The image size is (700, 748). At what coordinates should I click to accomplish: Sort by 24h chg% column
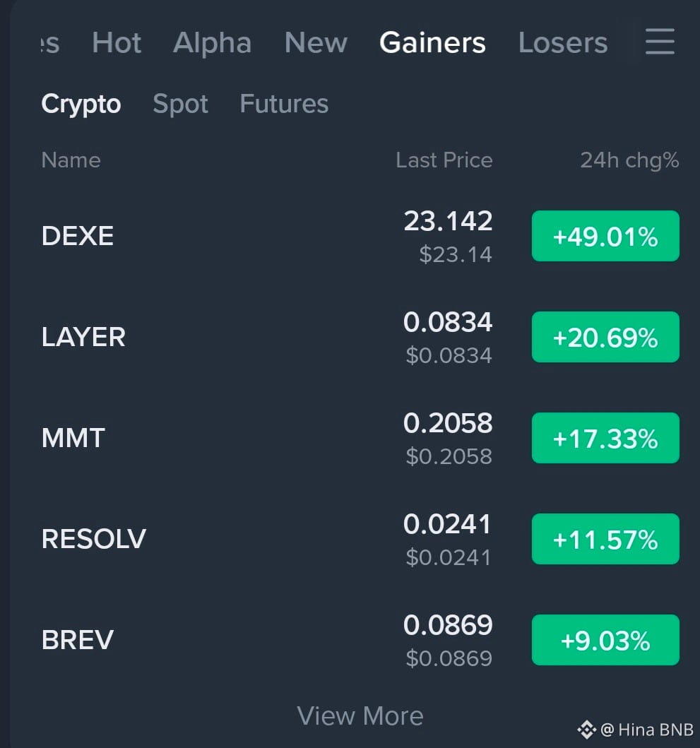629,160
